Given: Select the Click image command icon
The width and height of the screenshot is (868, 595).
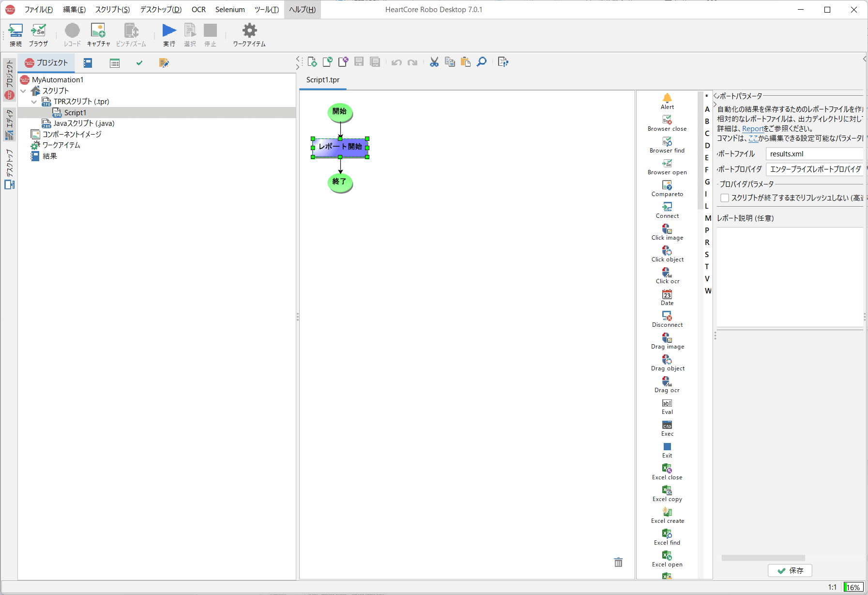Looking at the screenshot, I should [667, 229].
